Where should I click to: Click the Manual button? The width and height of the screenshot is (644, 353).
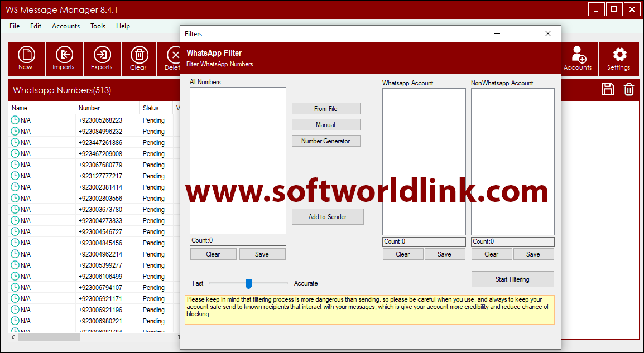tap(326, 125)
